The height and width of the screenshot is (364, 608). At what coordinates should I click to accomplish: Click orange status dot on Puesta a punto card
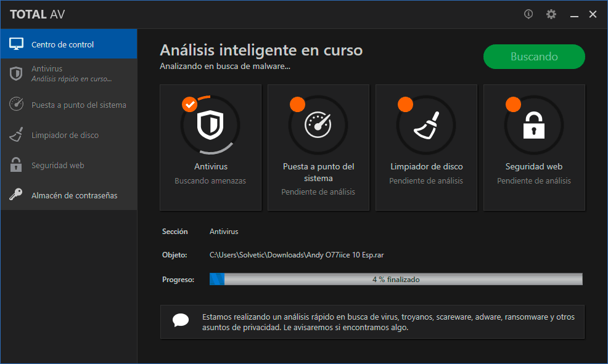coord(297,104)
